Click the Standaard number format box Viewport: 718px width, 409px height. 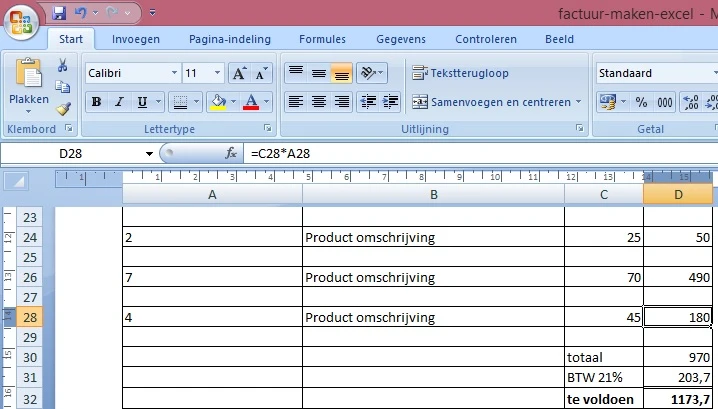[x=655, y=73]
